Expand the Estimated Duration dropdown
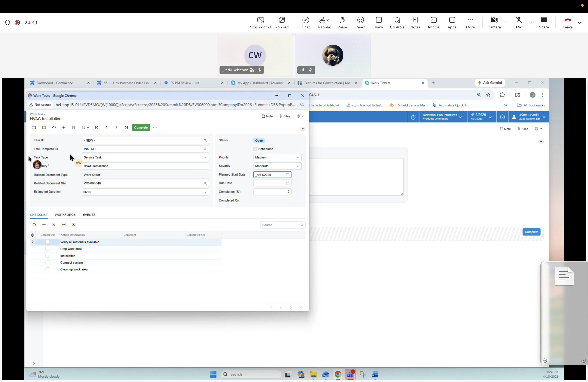 click(x=205, y=192)
